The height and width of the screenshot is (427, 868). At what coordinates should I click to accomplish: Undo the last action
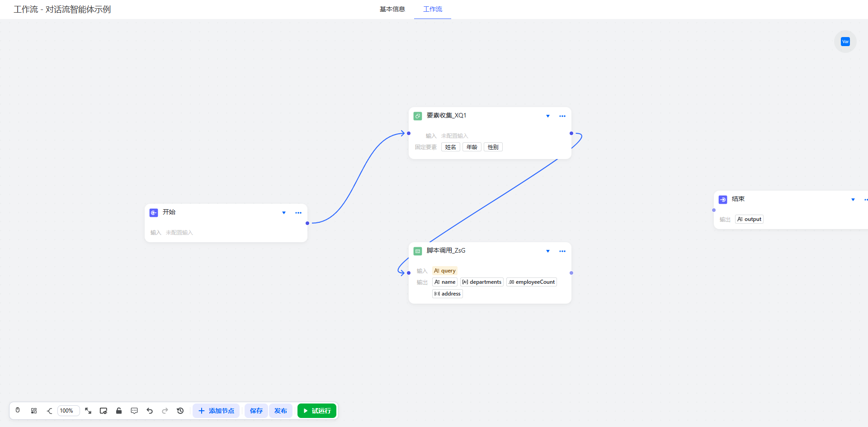coord(150,411)
